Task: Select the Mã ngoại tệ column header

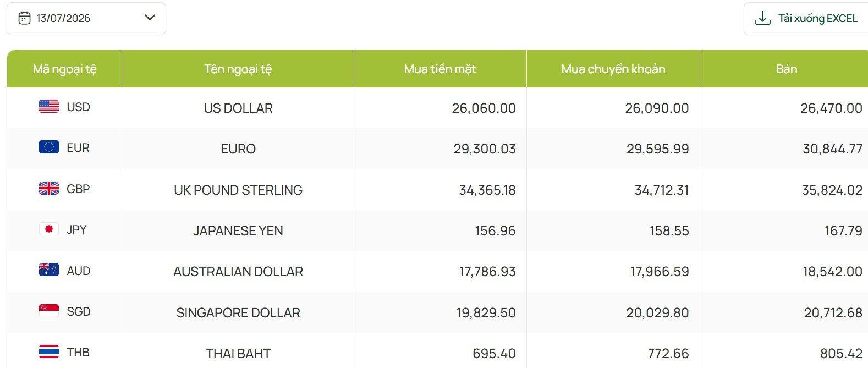Action: point(65,69)
